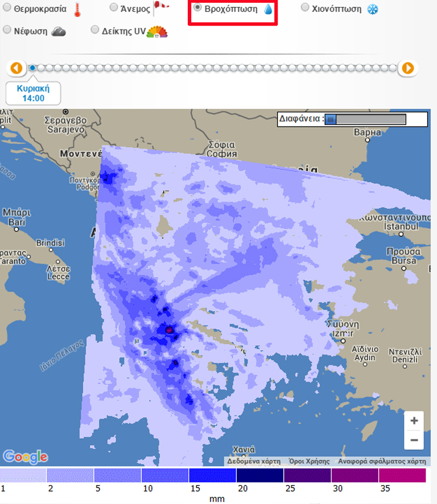437x504 pixels.
Task: Zoom out the map with minus button
Action: pyautogui.click(x=414, y=440)
